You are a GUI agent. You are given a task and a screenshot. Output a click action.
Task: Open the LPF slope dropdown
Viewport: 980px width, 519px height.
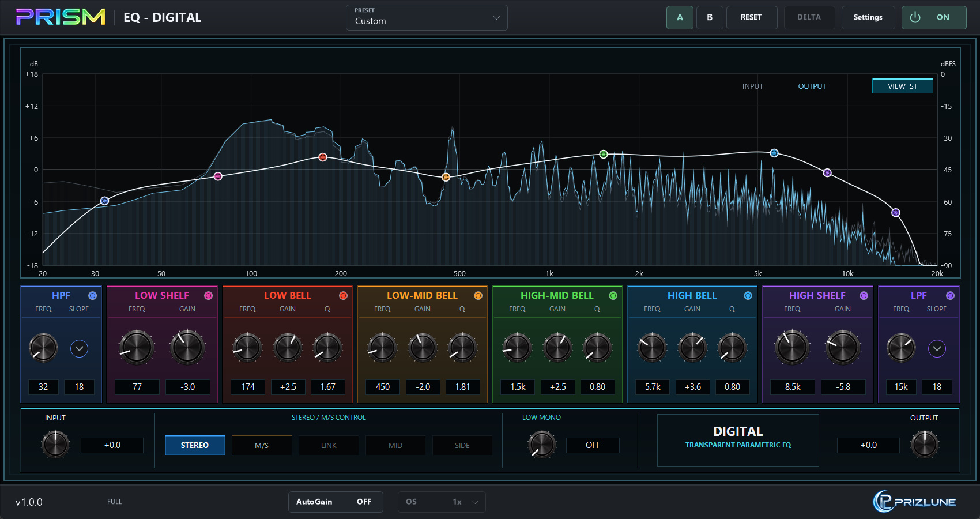click(x=937, y=348)
